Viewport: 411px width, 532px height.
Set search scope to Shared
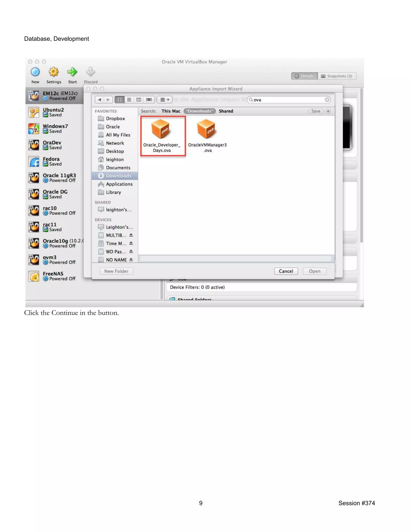226,111
